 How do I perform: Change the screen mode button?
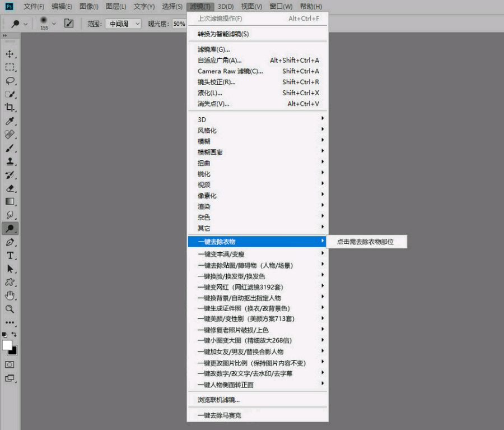pyautogui.click(x=10, y=378)
